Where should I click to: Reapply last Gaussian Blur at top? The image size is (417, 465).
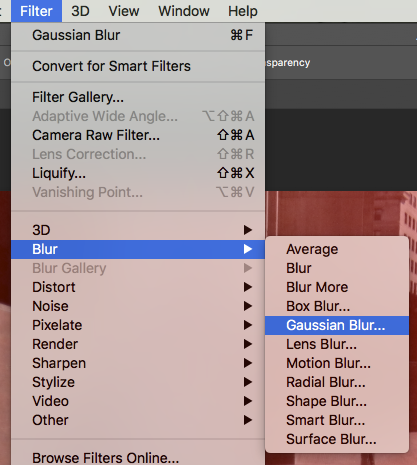(138, 35)
